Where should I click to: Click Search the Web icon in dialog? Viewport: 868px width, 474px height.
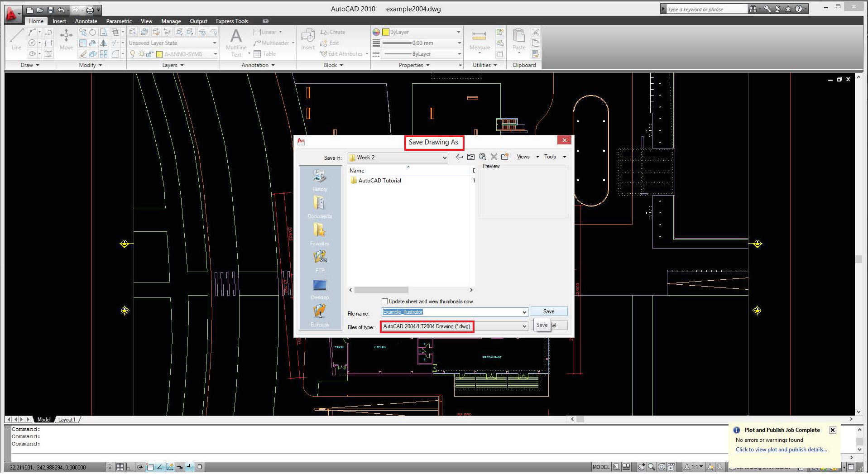(x=482, y=157)
